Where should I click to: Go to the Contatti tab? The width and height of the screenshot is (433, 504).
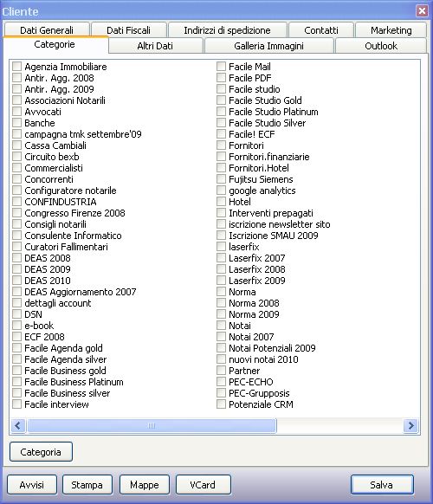click(x=321, y=30)
